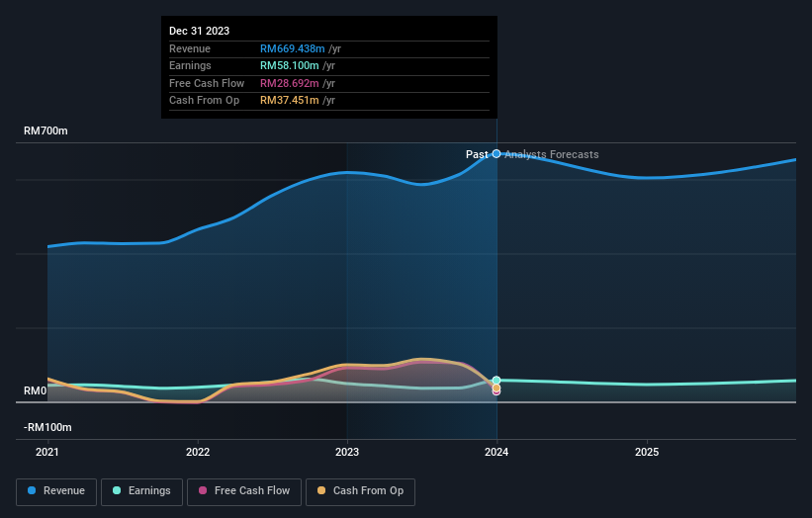Click the blue Revenue legend dot

coord(32,490)
